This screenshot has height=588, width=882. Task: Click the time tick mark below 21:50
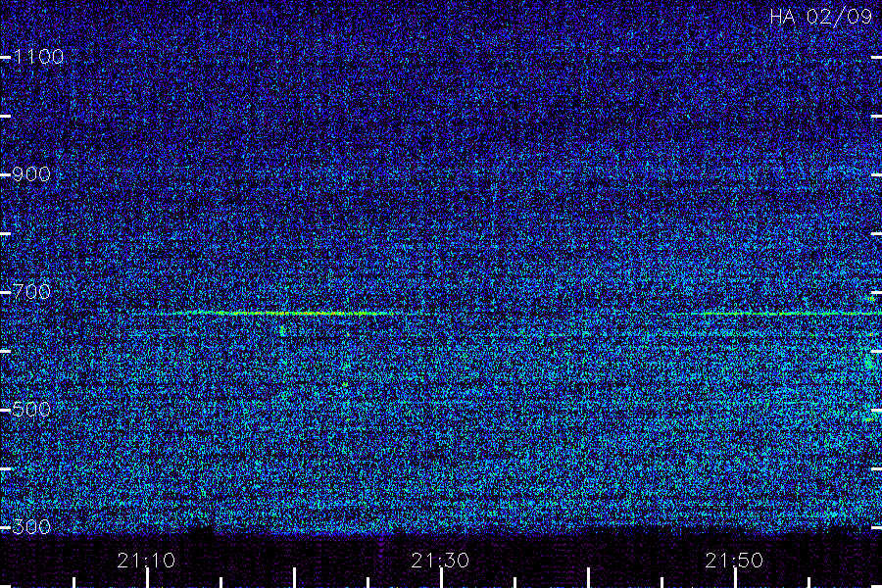pos(735,578)
